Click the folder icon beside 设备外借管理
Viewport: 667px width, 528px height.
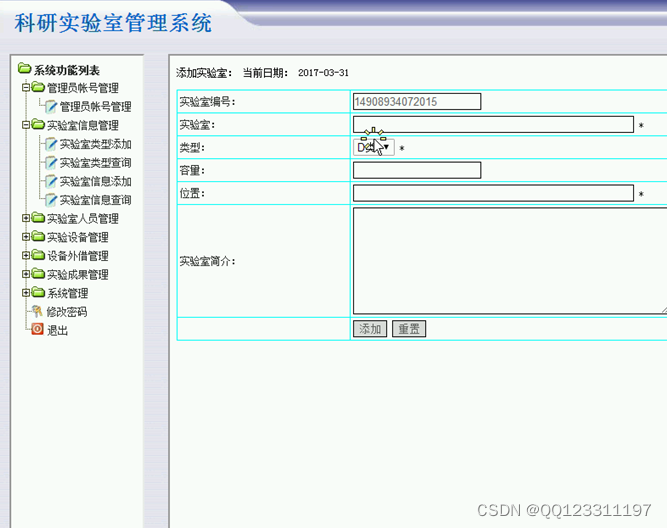pyautogui.click(x=38, y=255)
